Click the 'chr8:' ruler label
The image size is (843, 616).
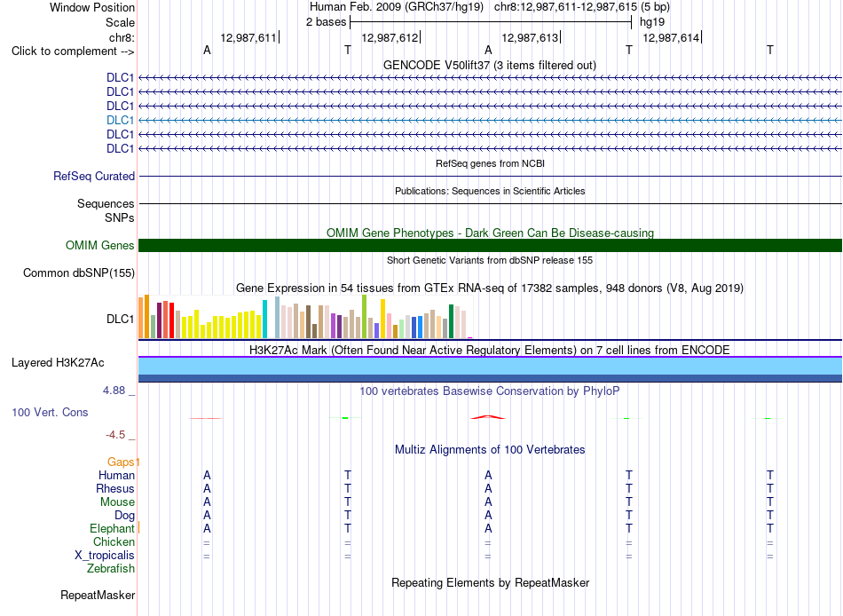122,37
